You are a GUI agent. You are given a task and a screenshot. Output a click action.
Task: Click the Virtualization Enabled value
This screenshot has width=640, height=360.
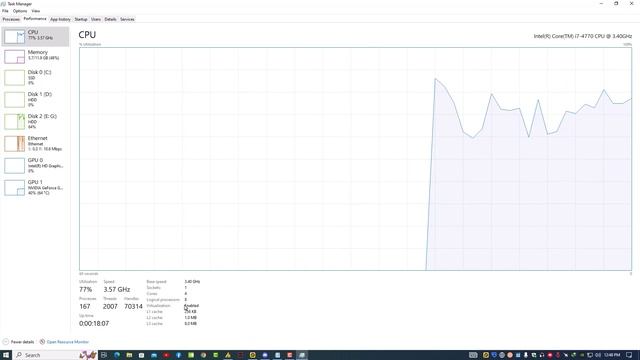[191, 305]
